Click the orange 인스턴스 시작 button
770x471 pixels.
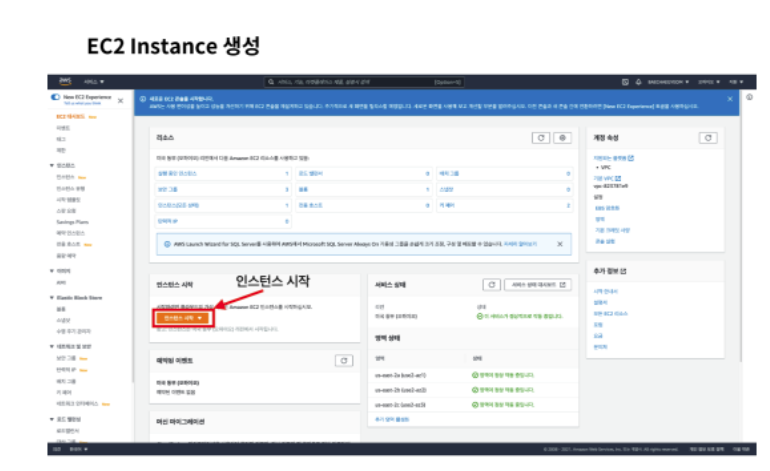point(183,318)
